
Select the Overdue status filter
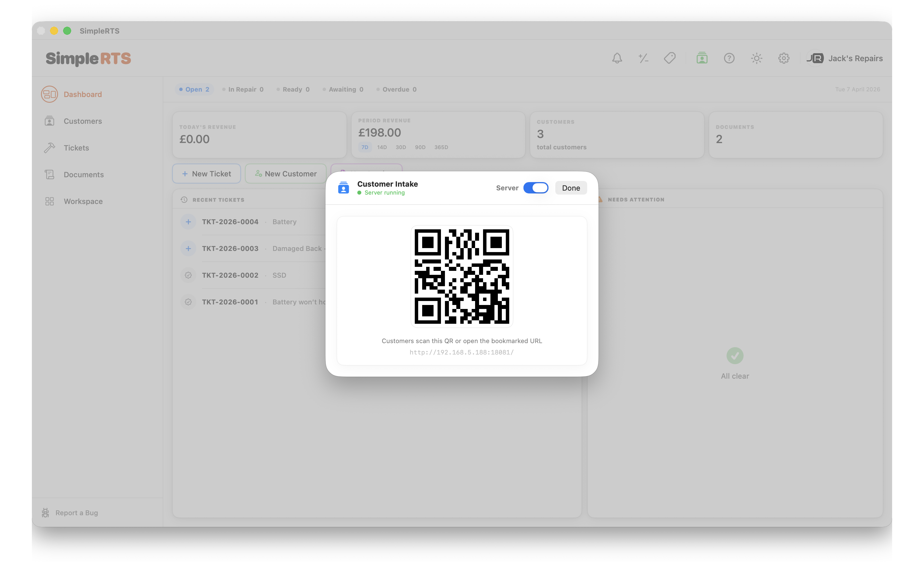[x=396, y=89]
